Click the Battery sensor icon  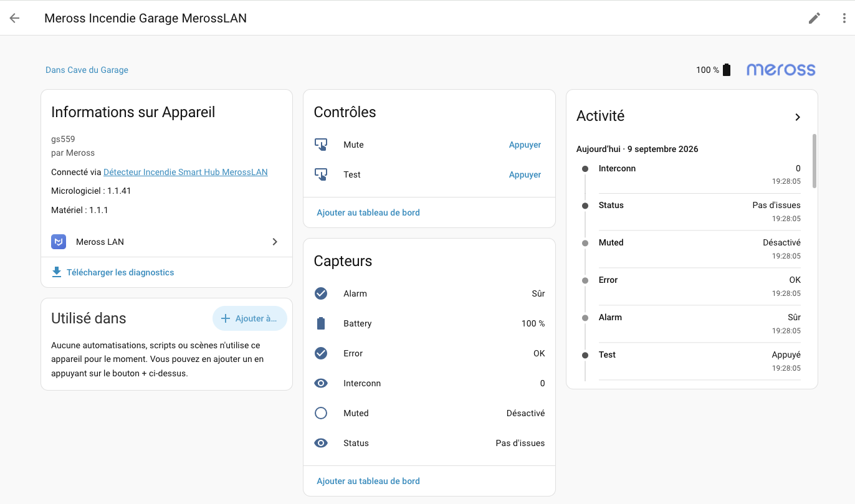tap(321, 323)
